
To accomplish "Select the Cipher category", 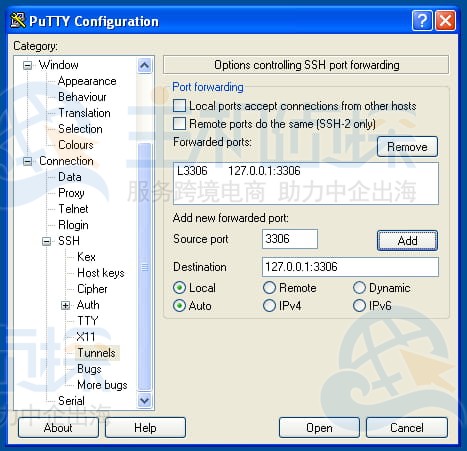I will [x=92, y=289].
